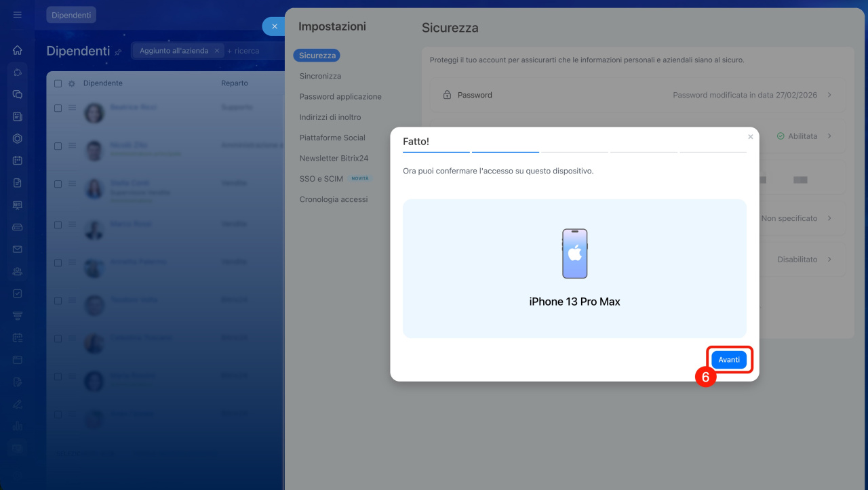Expand the Password settings row chevron
The image size is (868, 490).
829,96
